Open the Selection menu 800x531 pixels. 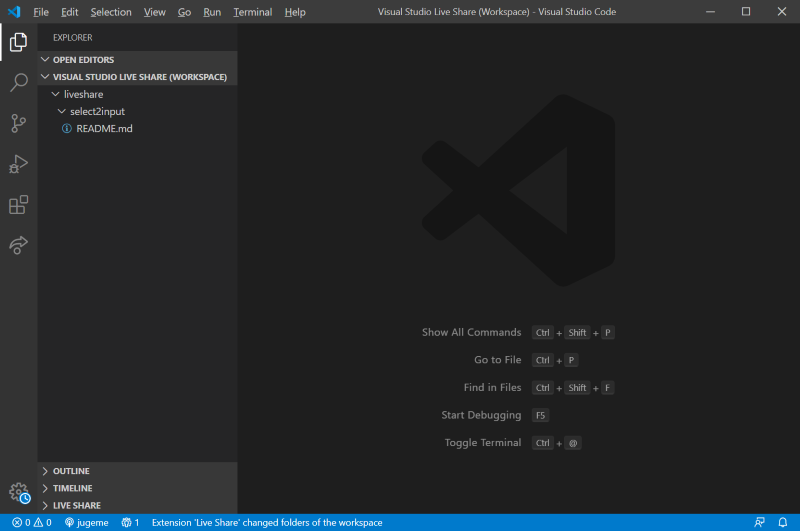(x=111, y=12)
